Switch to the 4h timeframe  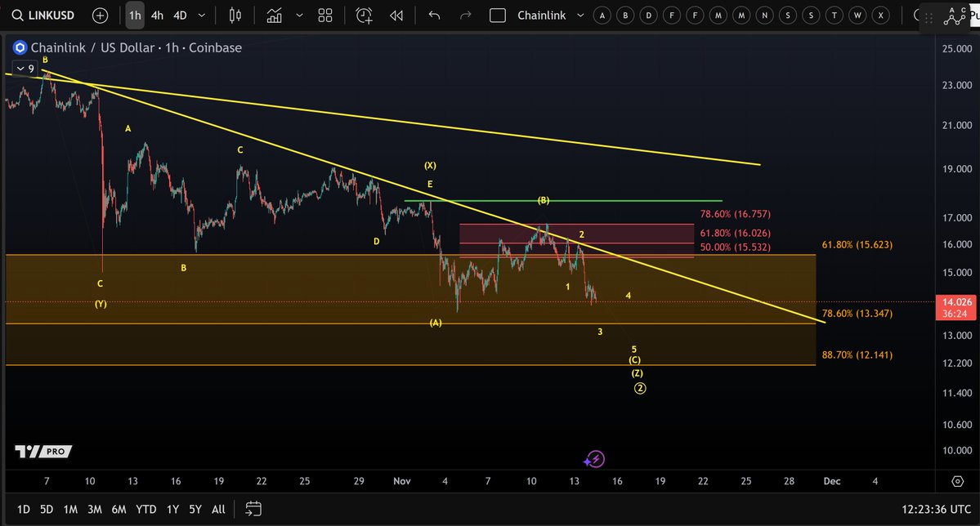(x=158, y=15)
